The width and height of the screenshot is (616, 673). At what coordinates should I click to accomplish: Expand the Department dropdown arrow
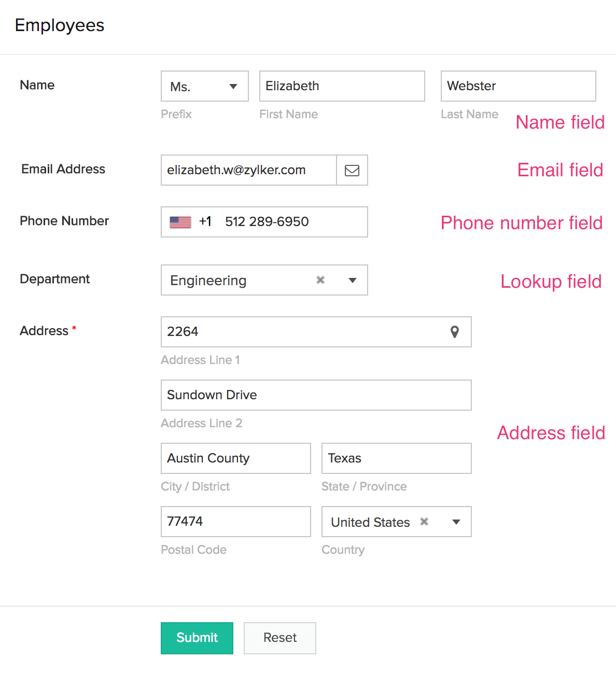(x=353, y=281)
